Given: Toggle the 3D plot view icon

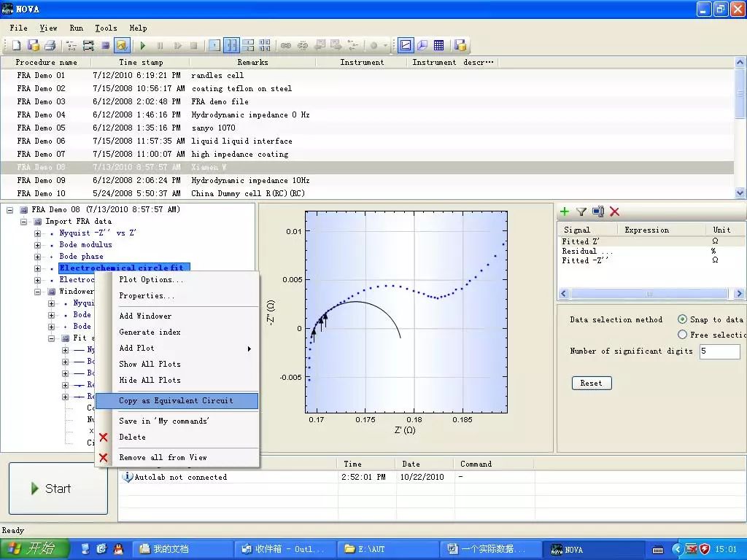Looking at the screenshot, I should [x=422, y=46].
